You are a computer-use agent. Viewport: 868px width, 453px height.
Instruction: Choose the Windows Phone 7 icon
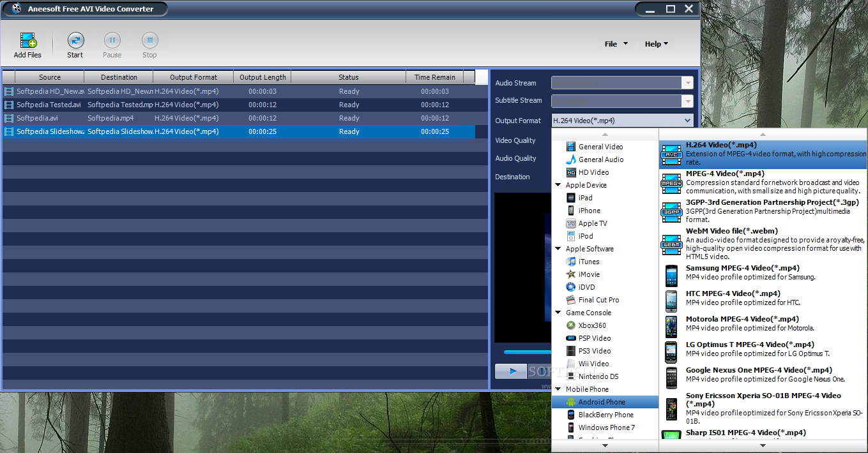click(x=571, y=427)
